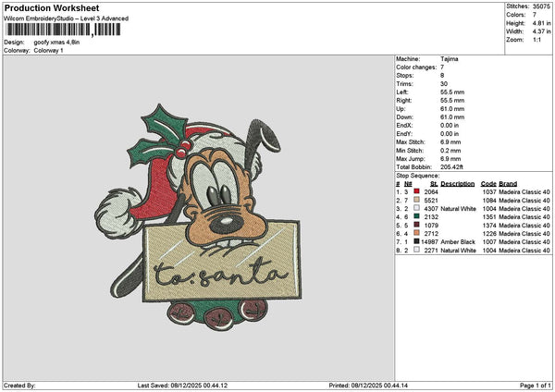Click the 'Amber Black' description
555x392 pixels.
pyautogui.click(x=458, y=242)
